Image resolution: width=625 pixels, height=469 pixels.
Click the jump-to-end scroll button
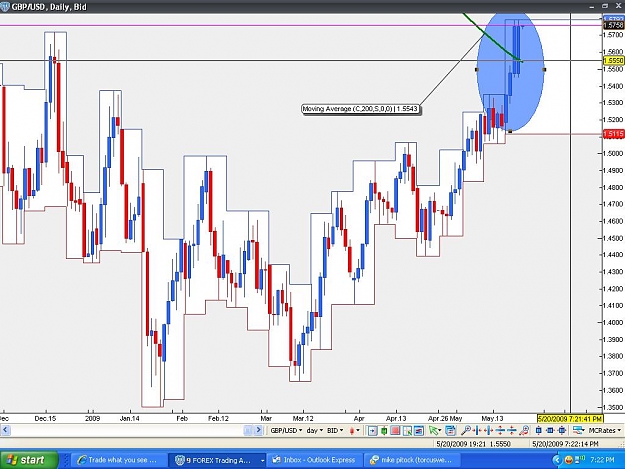tap(258, 430)
